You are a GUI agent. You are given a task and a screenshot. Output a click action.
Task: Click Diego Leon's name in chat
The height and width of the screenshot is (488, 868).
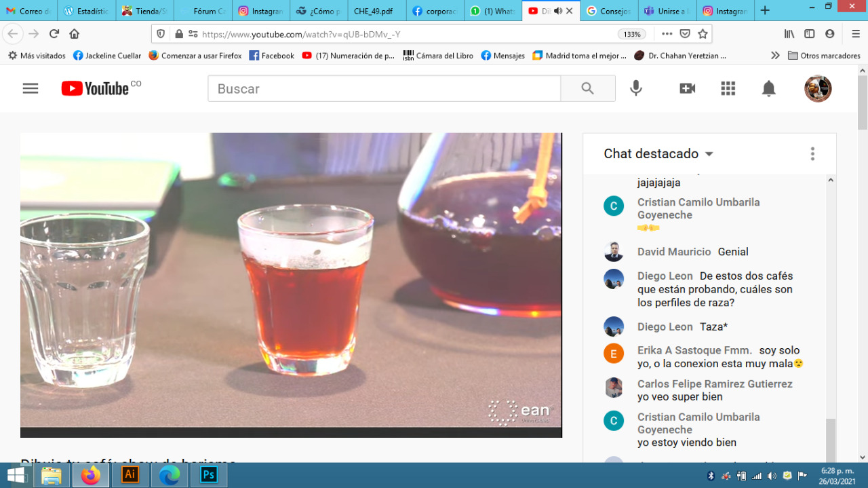click(x=665, y=276)
